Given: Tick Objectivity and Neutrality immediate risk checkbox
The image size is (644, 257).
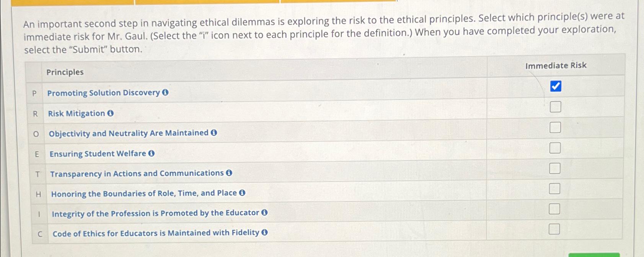Looking at the screenshot, I should pyautogui.click(x=555, y=127).
